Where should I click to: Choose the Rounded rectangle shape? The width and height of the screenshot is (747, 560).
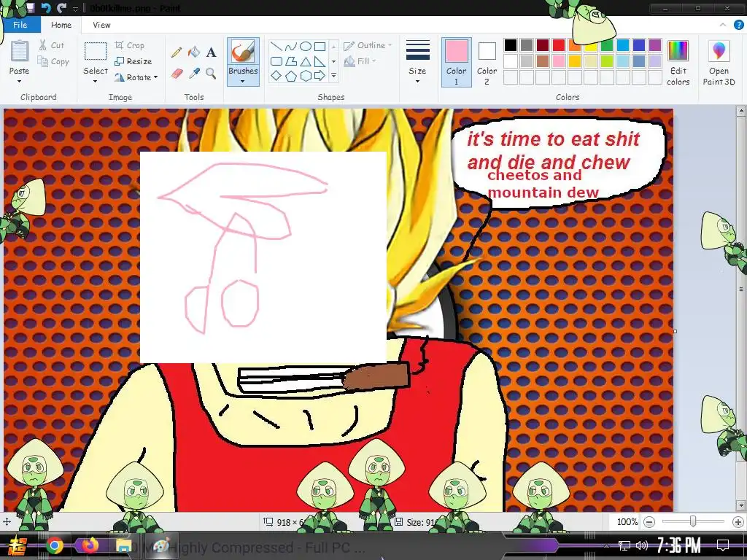pos(276,61)
